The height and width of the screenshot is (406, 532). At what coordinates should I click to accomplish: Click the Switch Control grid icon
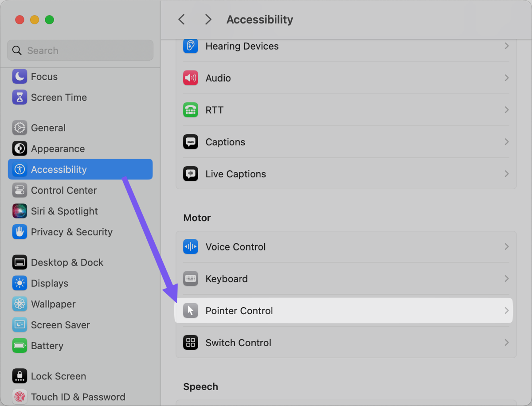pos(191,343)
